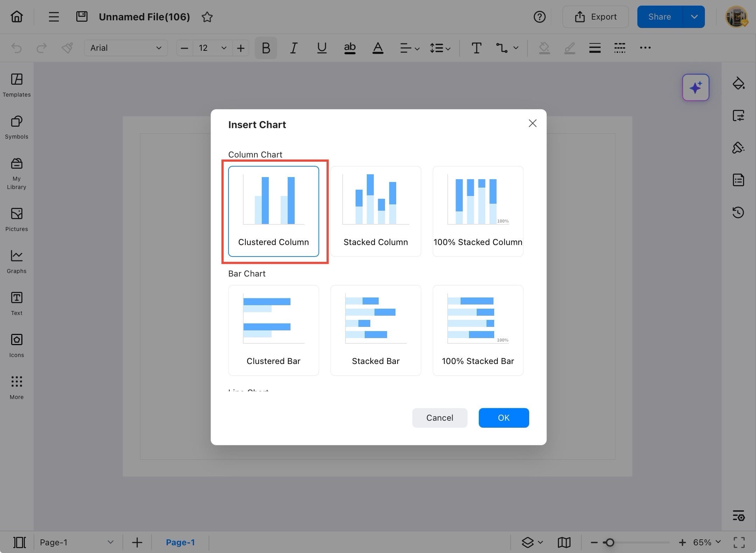Screen dimensions: 756x553
Task: Open the Pictures panel
Action: point(16,219)
